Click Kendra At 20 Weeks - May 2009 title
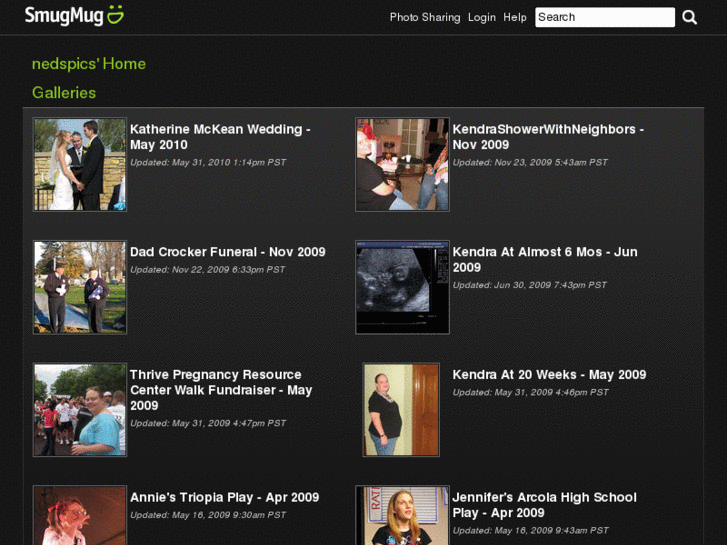Viewport: 727px width, 545px height. [x=549, y=375]
